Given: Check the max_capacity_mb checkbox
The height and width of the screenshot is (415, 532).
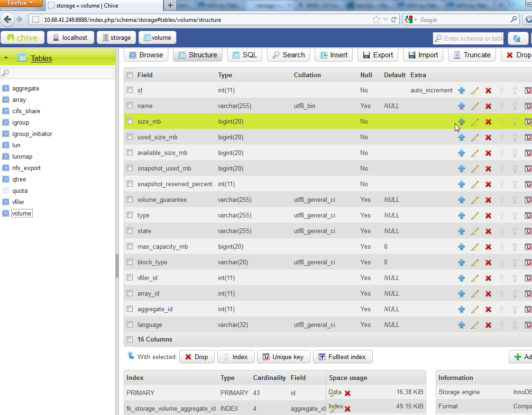Looking at the screenshot, I should 129,246.
